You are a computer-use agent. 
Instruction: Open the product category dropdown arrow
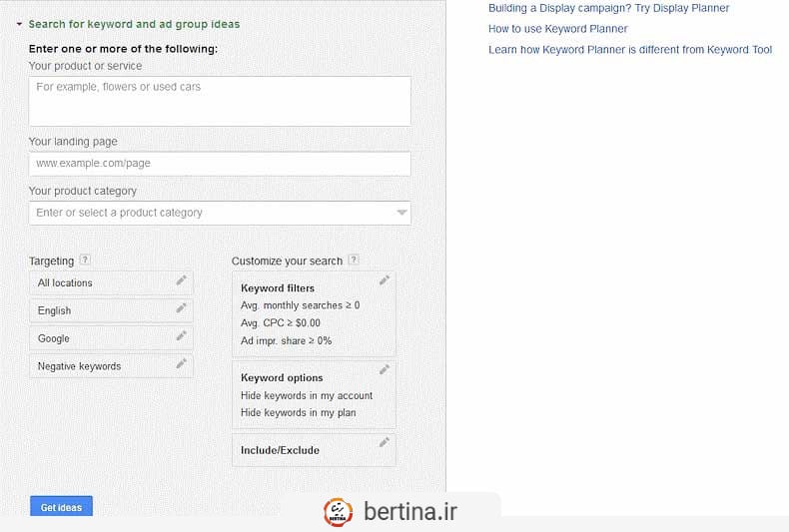tap(401, 213)
